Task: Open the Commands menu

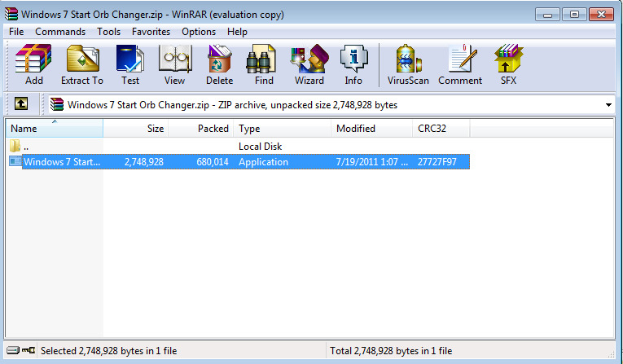Action: point(60,32)
